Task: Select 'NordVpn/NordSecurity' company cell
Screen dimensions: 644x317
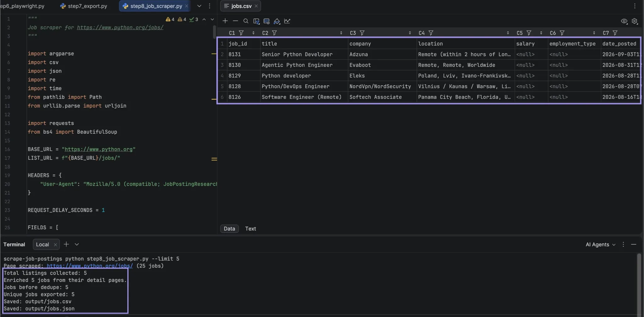Action: (382, 86)
